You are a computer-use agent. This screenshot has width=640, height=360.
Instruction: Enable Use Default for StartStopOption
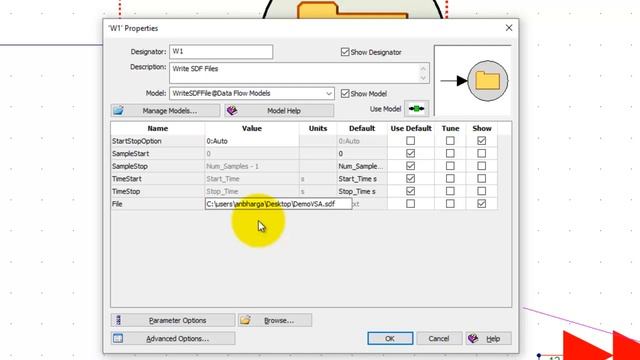411,141
